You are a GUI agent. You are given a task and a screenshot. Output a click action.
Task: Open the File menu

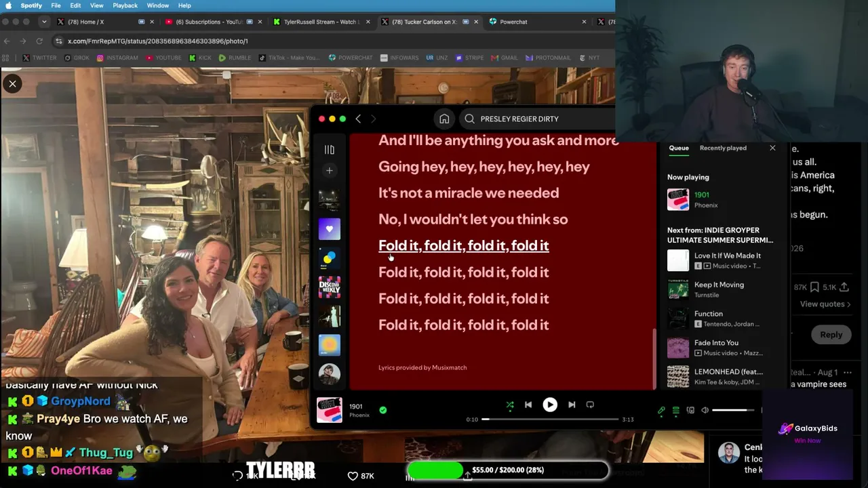tap(56, 5)
